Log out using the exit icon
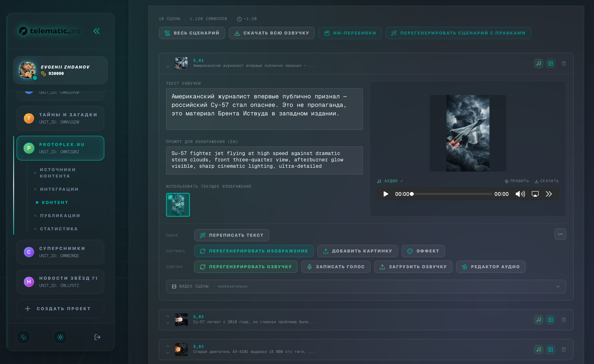The height and width of the screenshot is (364, 594). 97,337
